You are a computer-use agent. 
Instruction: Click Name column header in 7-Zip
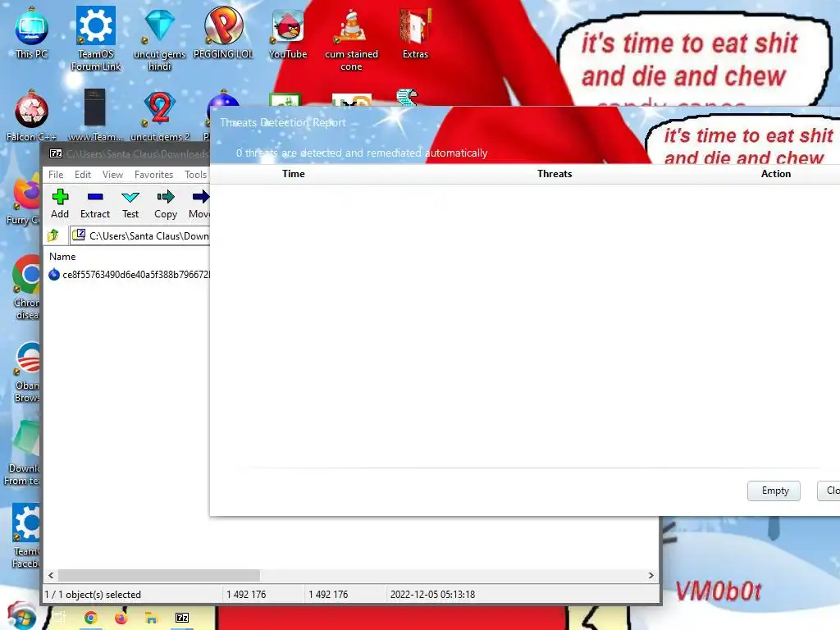pos(62,257)
